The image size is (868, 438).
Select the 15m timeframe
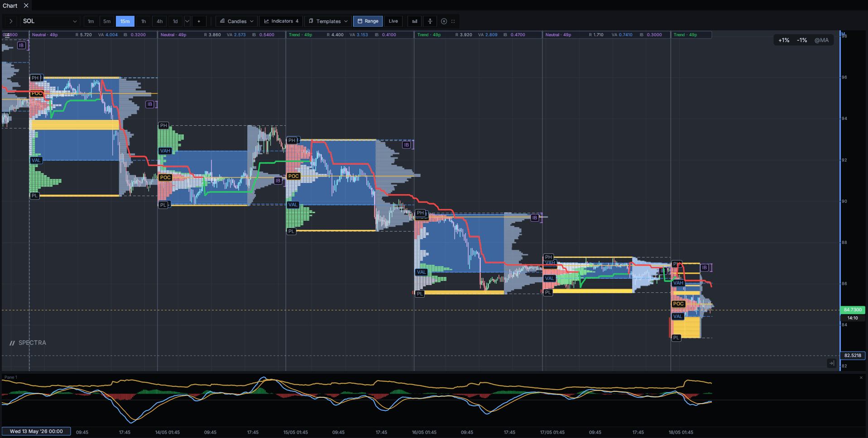coord(125,21)
